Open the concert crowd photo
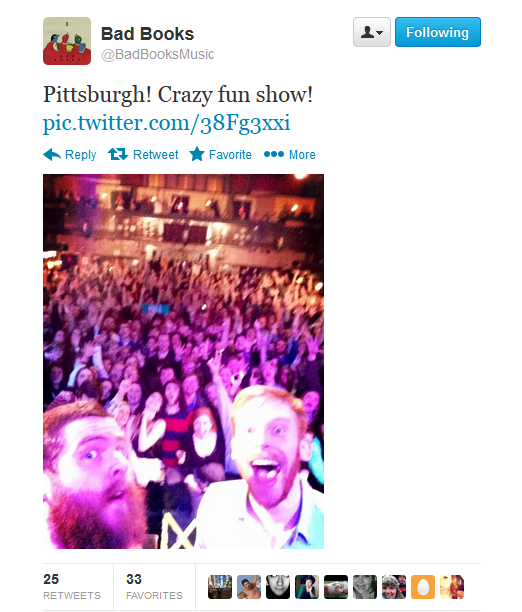The width and height of the screenshot is (522, 612). [183, 361]
